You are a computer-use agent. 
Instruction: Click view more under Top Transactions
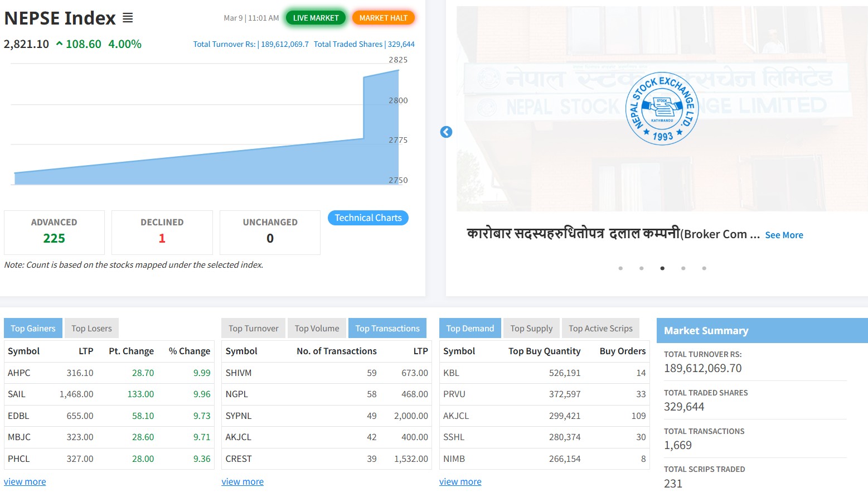point(243,482)
